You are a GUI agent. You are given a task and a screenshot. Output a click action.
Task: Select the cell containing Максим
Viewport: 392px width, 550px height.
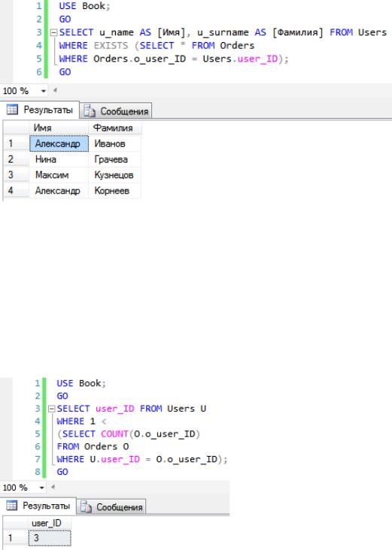pyautogui.click(x=59, y=175)
